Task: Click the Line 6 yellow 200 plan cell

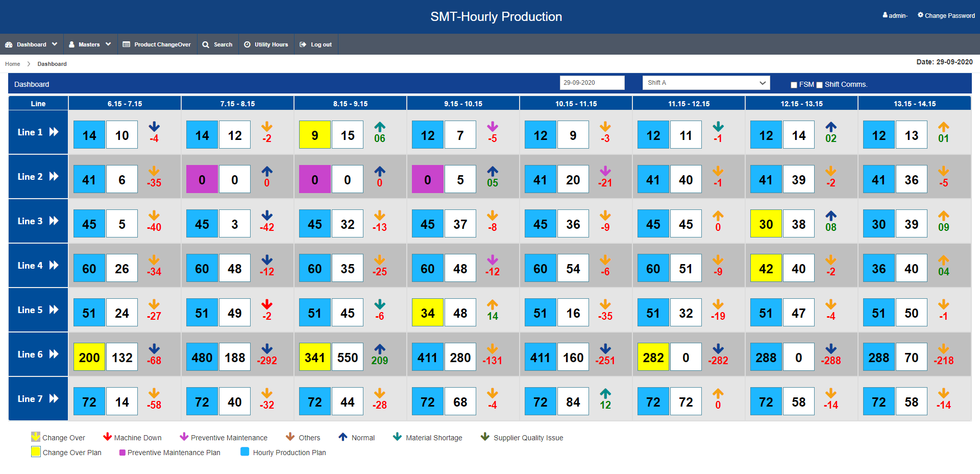Action: (89, 357)
